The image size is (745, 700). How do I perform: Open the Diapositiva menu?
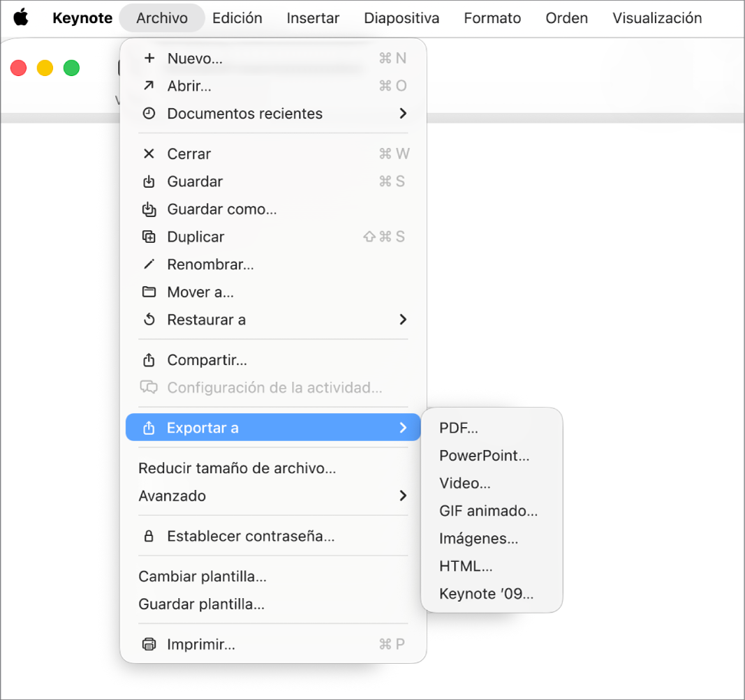[401, 18]
